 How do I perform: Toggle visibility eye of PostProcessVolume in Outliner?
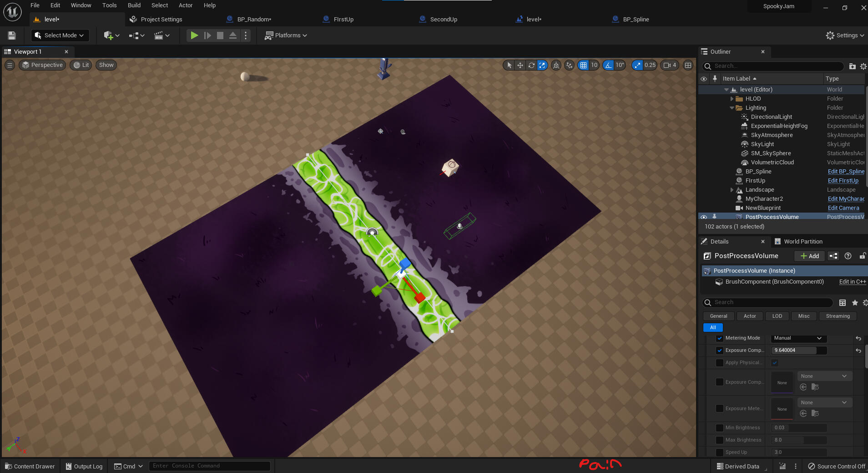[x=704, y=217]
